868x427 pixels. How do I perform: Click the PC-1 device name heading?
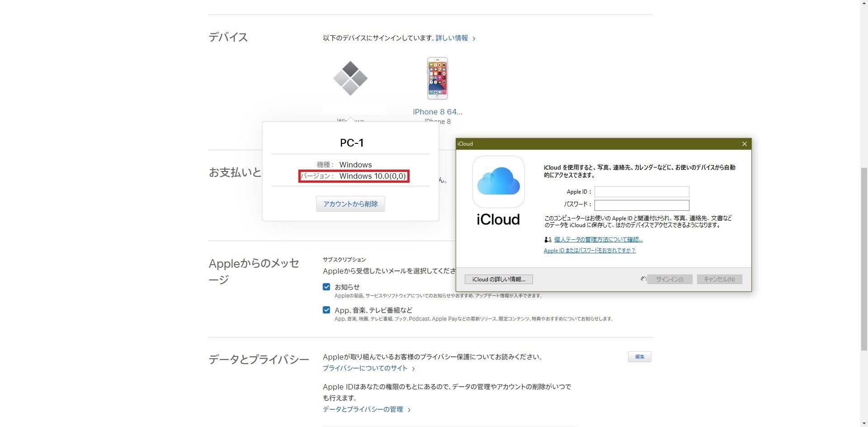tap(351, 143)
